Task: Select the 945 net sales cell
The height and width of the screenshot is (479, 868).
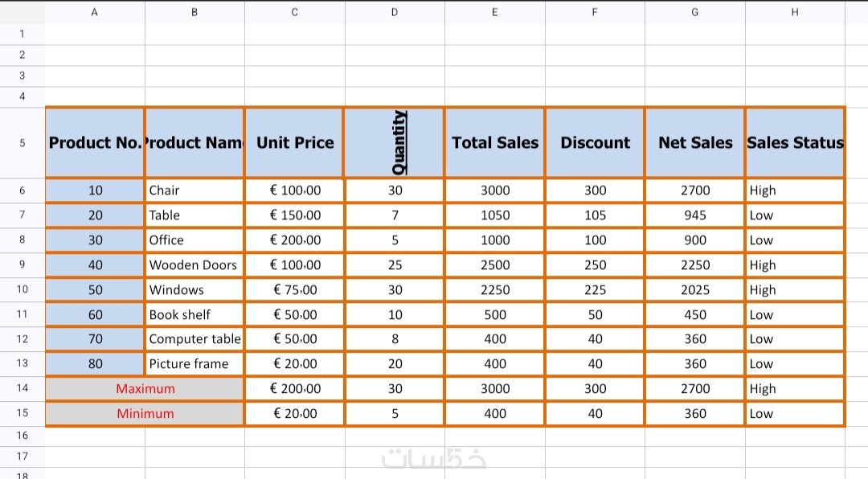Action: (x=695, y=215)
